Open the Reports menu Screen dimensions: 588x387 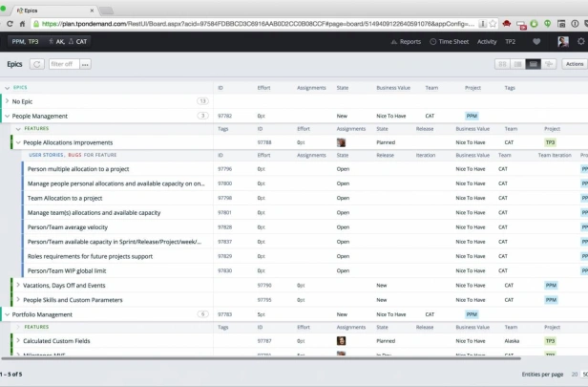(x=406, y=42)
